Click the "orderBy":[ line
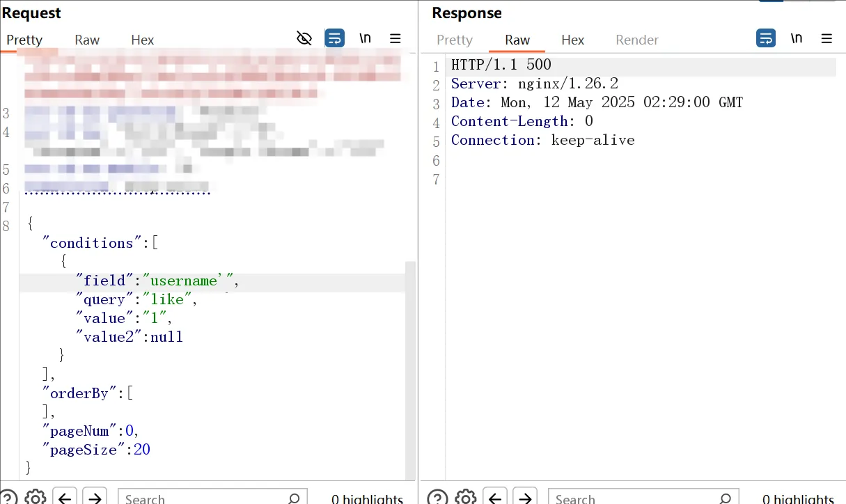The height and width of the screenshot is (504, 846). click(87, 393)
